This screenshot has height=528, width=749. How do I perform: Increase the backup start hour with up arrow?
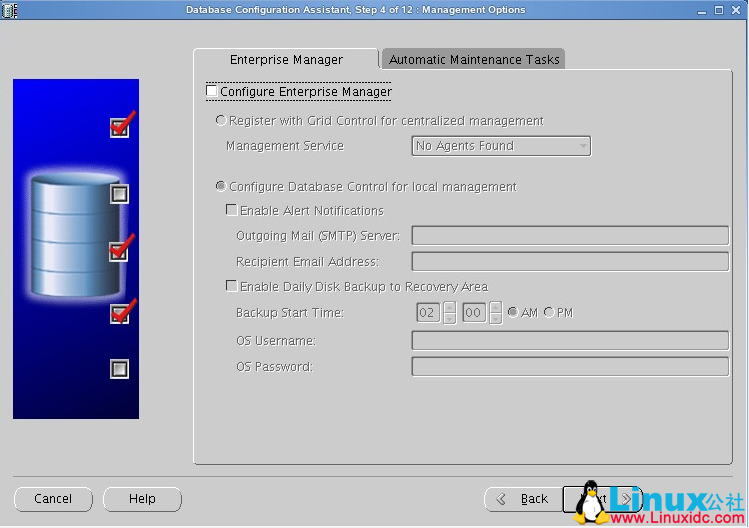pos(449,307)
